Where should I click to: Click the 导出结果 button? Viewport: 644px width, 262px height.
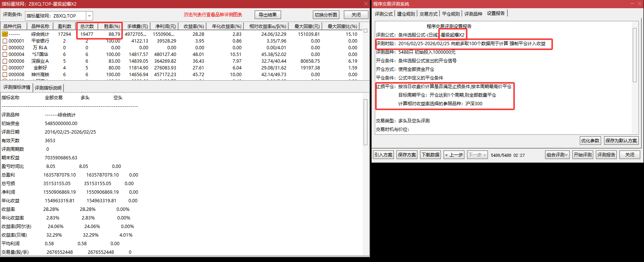point(268,15)
